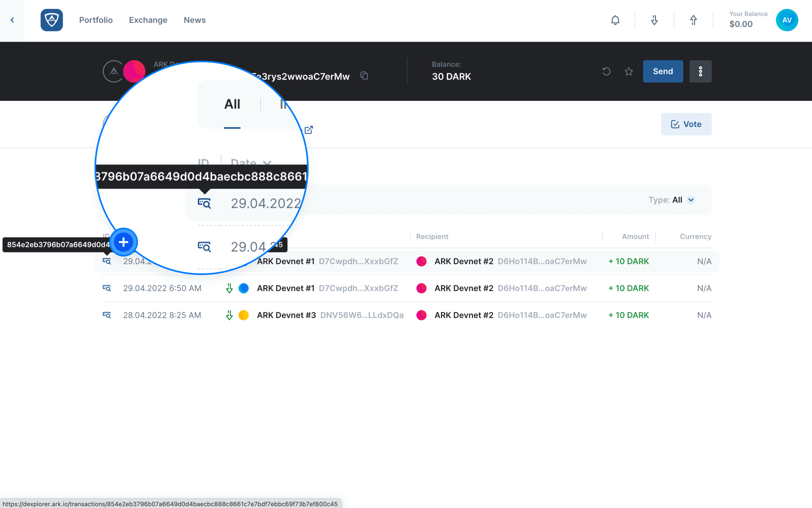Click received arrow icon in 6:50 AM row

coord(229,288)
